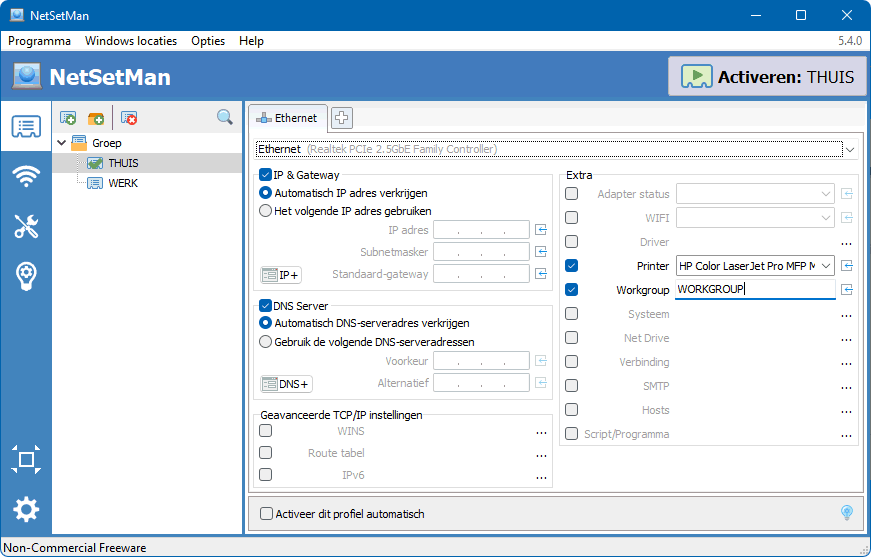Uncheck IP & Gateway checkbox

(266, 175)
